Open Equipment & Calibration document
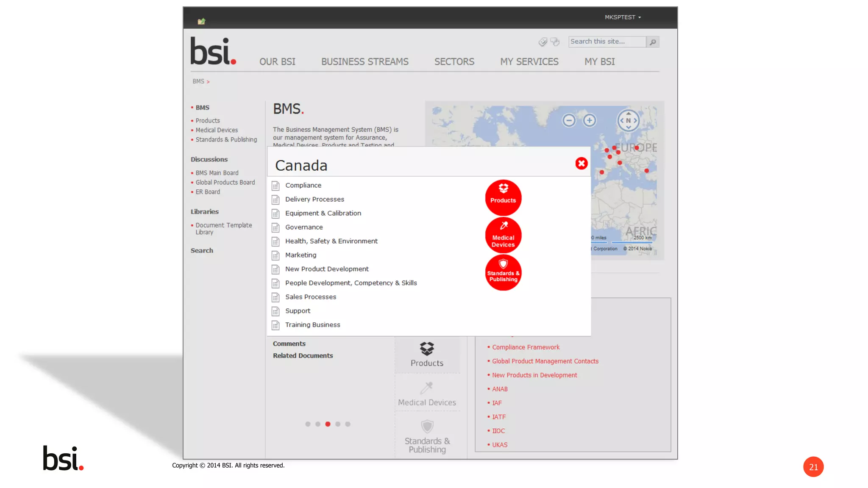 click(x=323, y=213)
